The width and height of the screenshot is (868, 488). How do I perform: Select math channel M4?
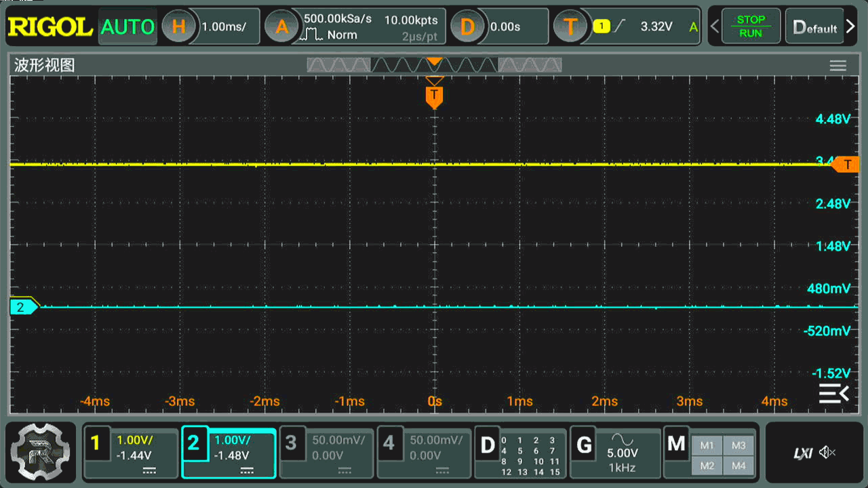[x=739, y=466]
